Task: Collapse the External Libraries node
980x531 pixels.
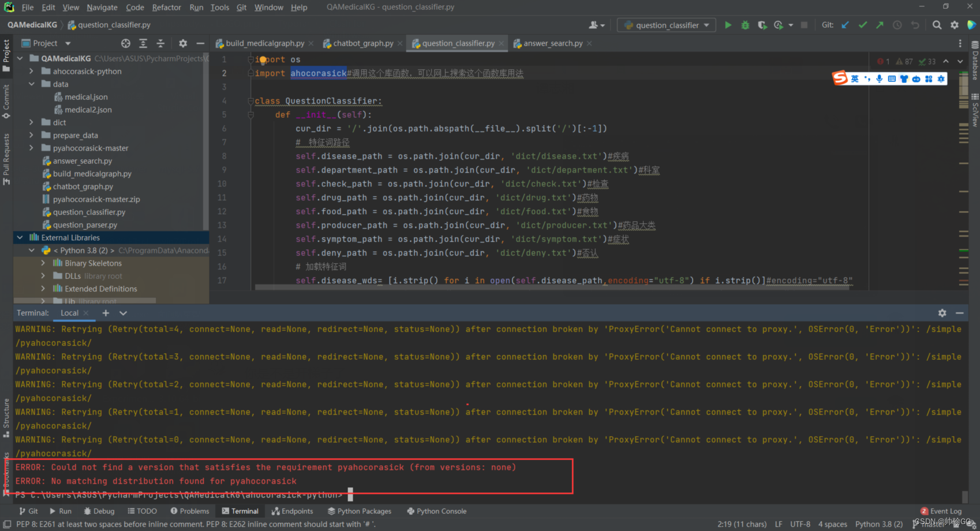Action: 20,237
